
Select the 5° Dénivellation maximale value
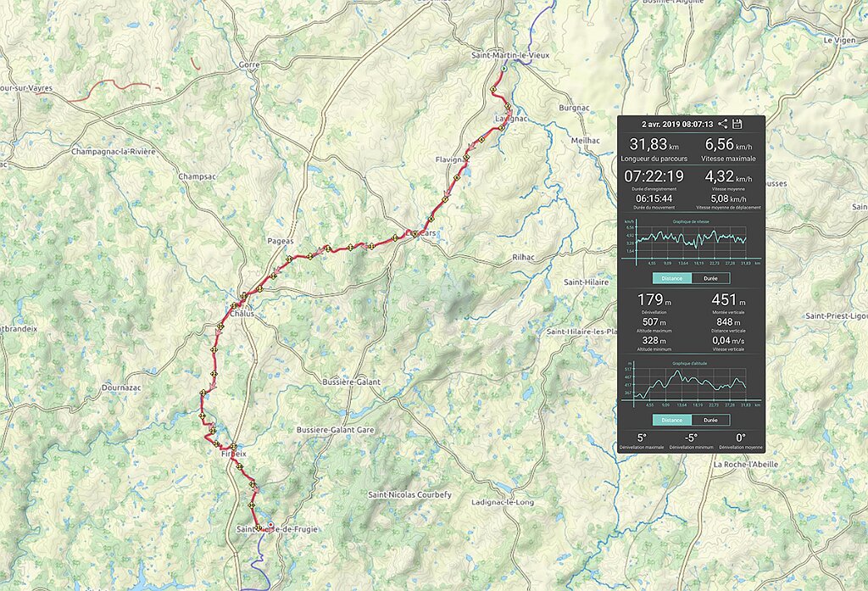point(642,438)
